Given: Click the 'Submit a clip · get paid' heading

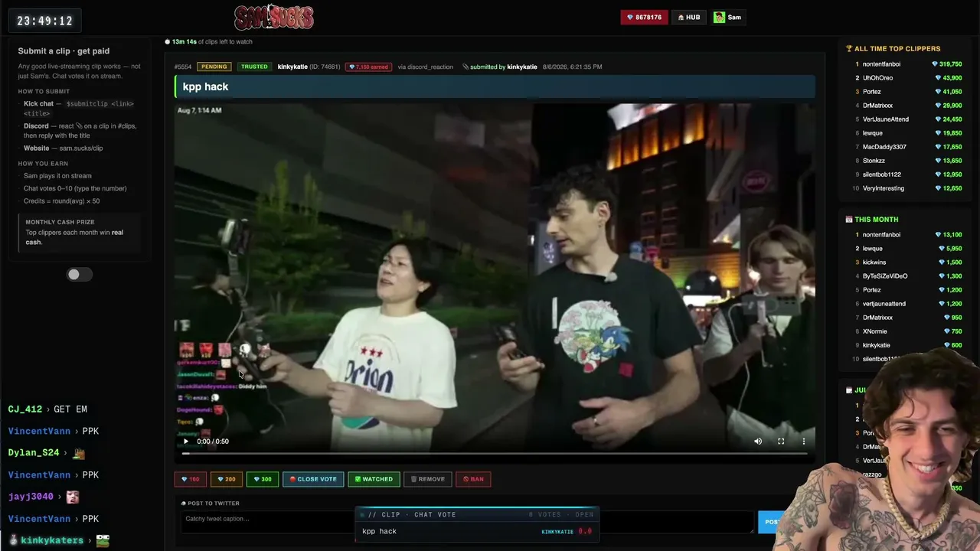Looking at the screenshot, I should coord(64,51).
